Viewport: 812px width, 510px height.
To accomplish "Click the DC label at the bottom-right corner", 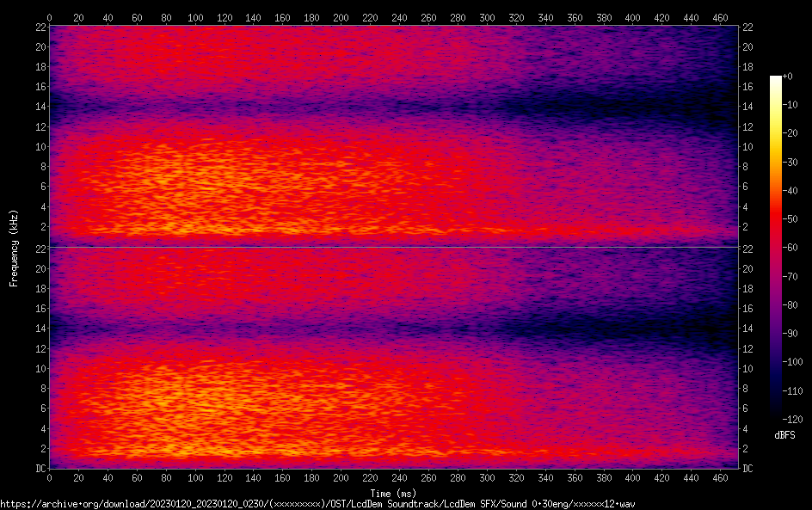I will point(748,469).
